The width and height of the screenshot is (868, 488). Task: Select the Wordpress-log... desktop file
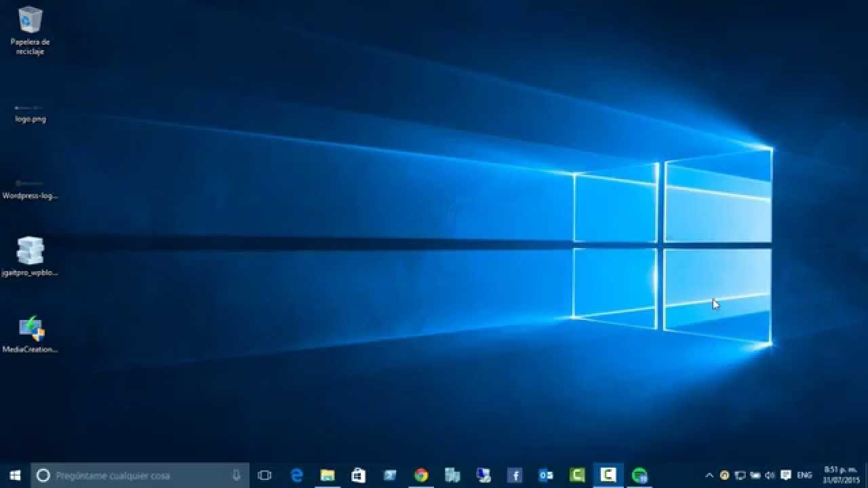coord(30,190)
